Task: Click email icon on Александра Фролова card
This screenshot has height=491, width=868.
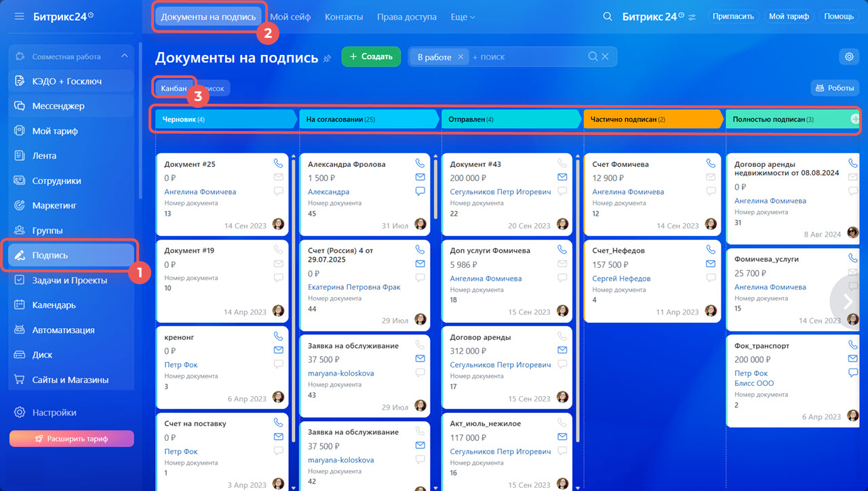Action: 420,177
